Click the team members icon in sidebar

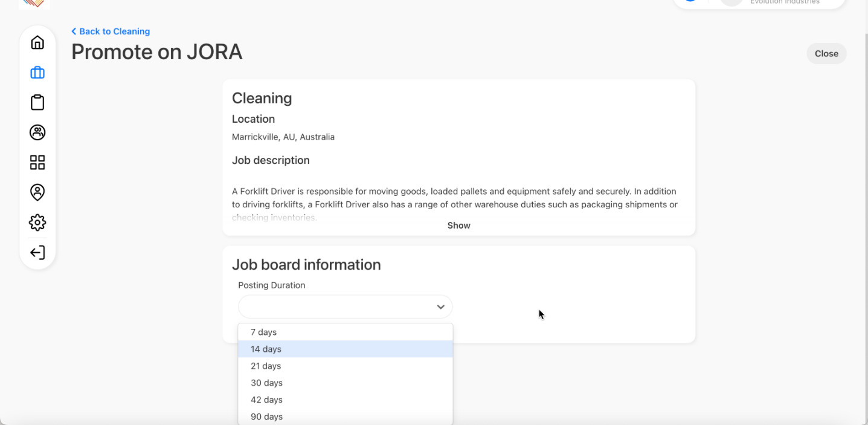tap(37, 132)
